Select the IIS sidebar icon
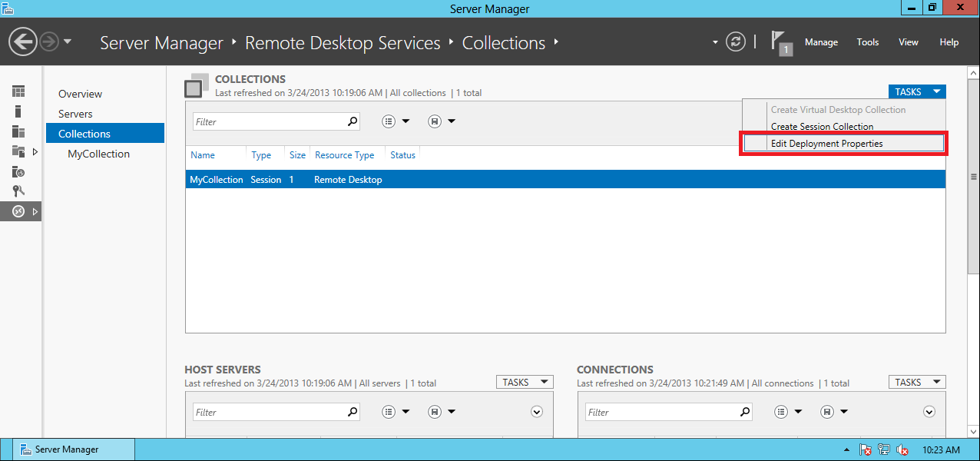The image size is (980, 461). 18,171
